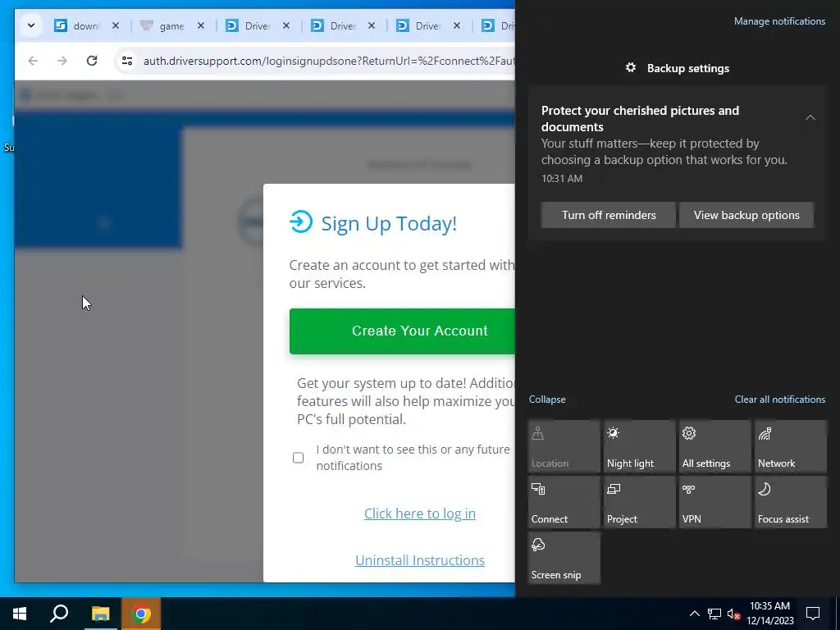This screenshot has width=840, height=630.
Task: Click the 'Click here to log in' link
Action: click(x=419, y=514)
